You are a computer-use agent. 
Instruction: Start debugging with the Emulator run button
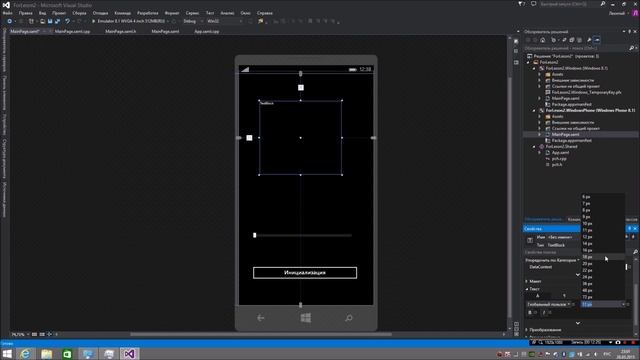click(x=128, y=21)
